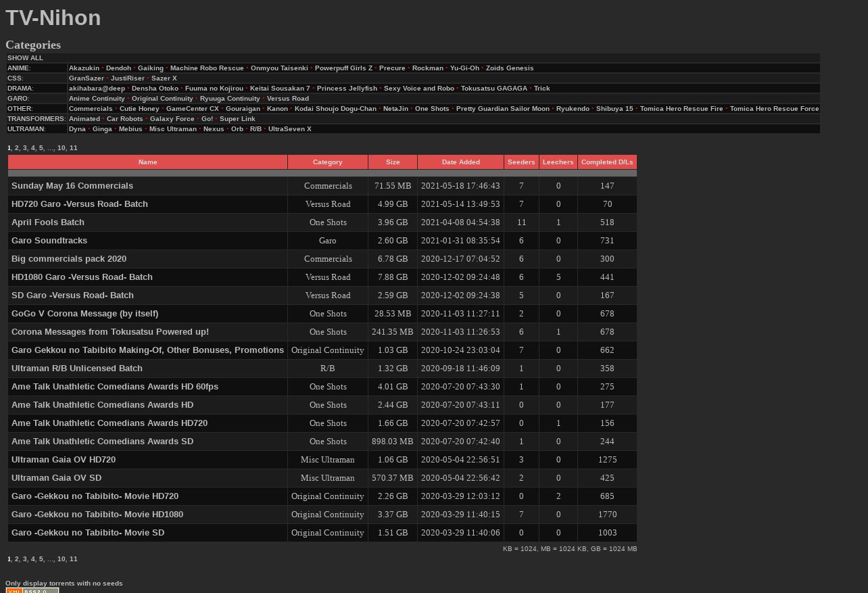The height and width of the screenshot is (593, 868).
Task: Click the date 2021-05-18 17:46:43
Action: [x=460, y=186]
